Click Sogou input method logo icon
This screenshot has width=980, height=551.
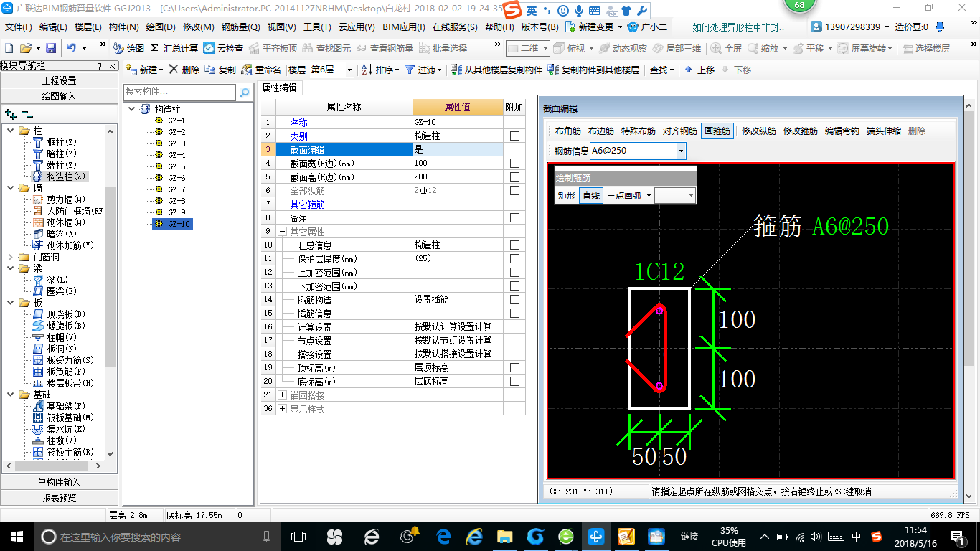pyautogui.click(x=512, y=11)
